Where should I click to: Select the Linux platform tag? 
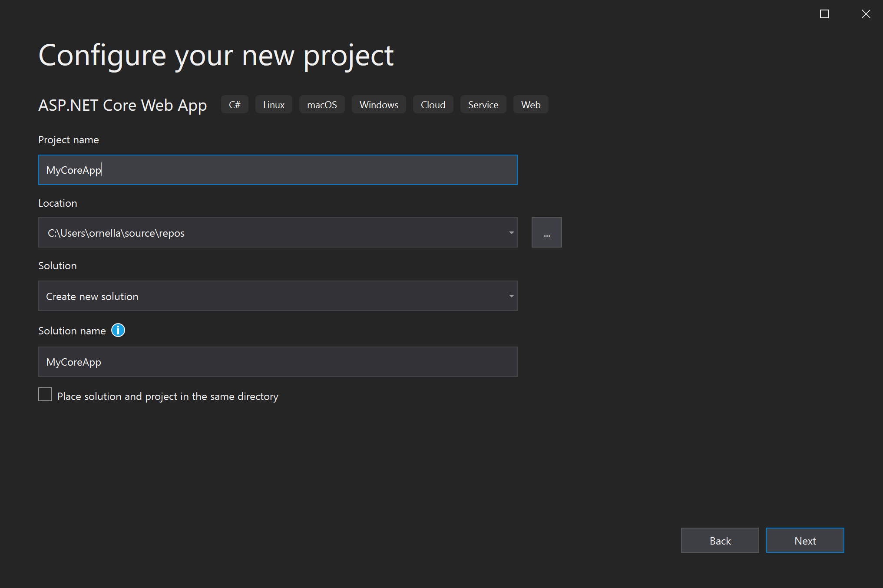(x=273, y=104)
